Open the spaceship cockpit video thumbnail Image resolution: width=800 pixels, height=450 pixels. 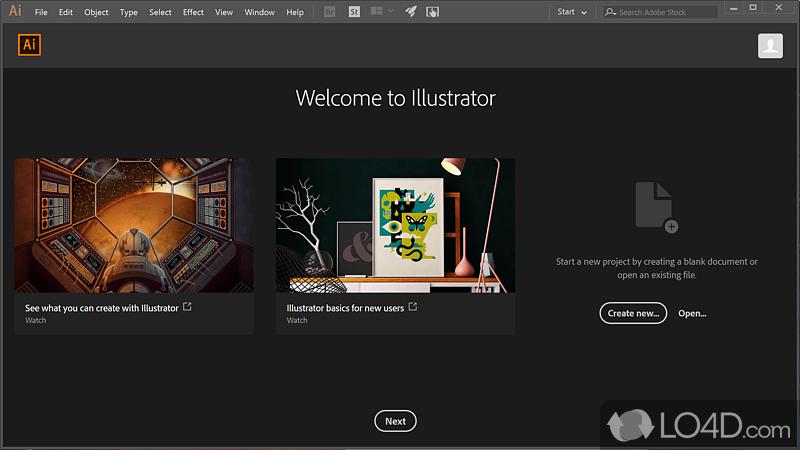point(134,225)
